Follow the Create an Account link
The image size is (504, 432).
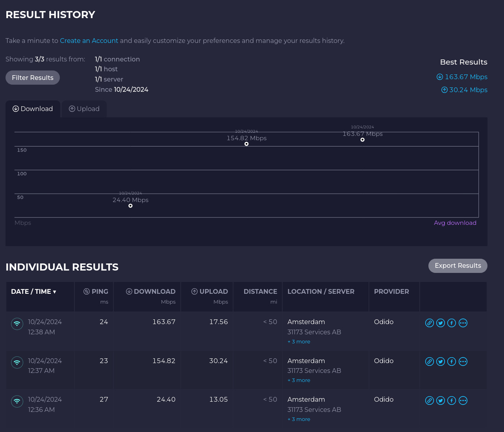[x=89, y=41]
